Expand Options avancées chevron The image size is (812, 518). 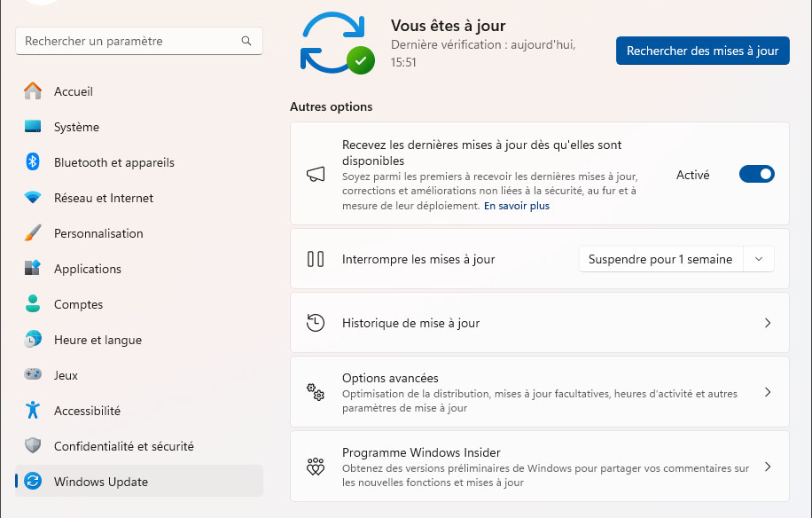tap(768, 392)
